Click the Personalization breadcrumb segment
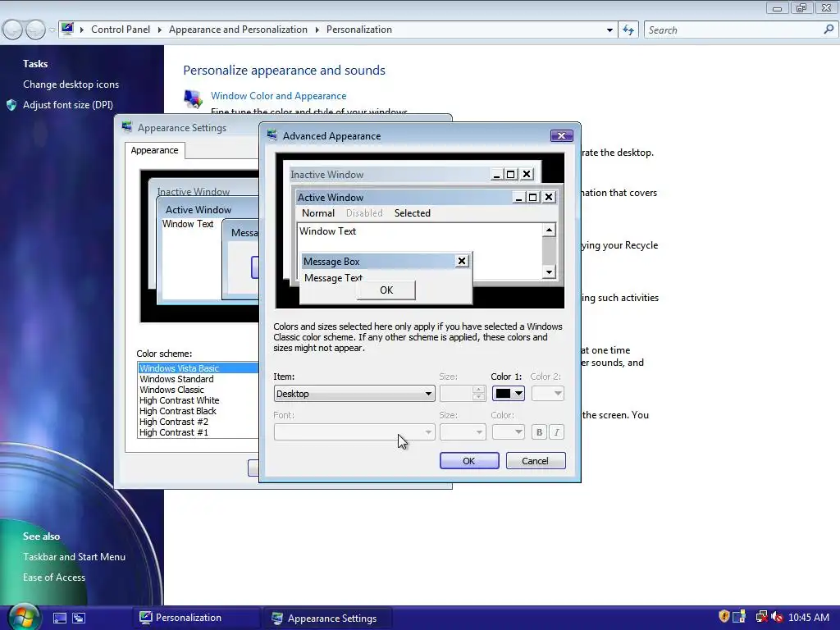This screenshot has width=840, height=630. pyautogui.click(x=359, y=30)
